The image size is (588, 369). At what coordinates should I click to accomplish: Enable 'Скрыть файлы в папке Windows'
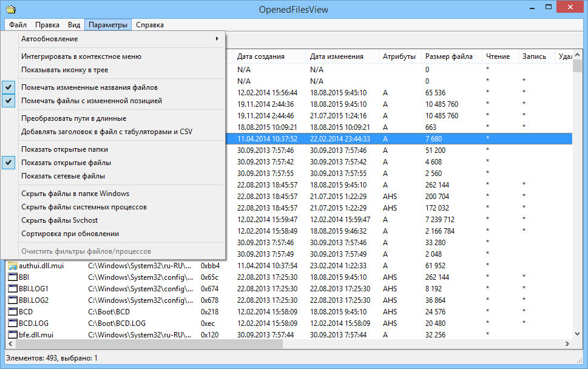(x=112, y=194)
